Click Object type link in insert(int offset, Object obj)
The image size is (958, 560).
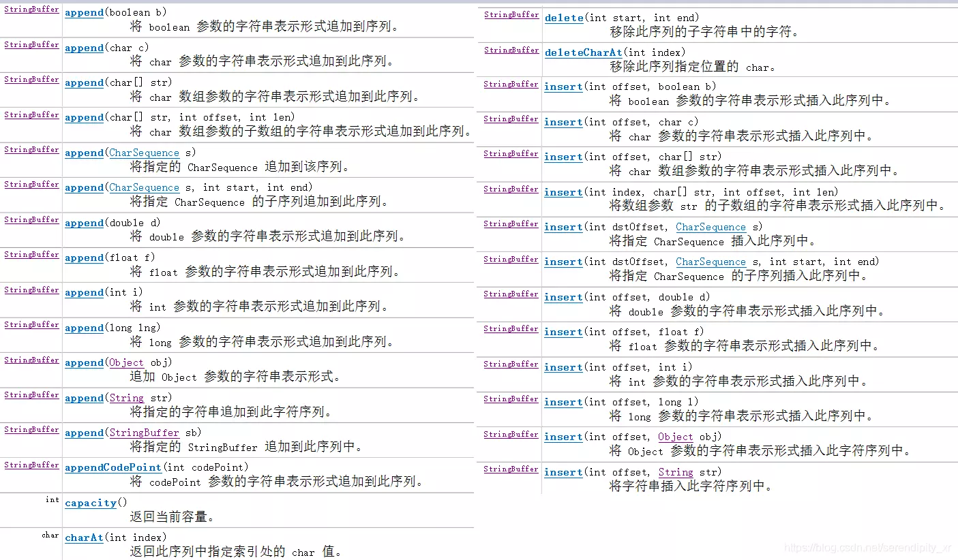(x=675, y=437)
